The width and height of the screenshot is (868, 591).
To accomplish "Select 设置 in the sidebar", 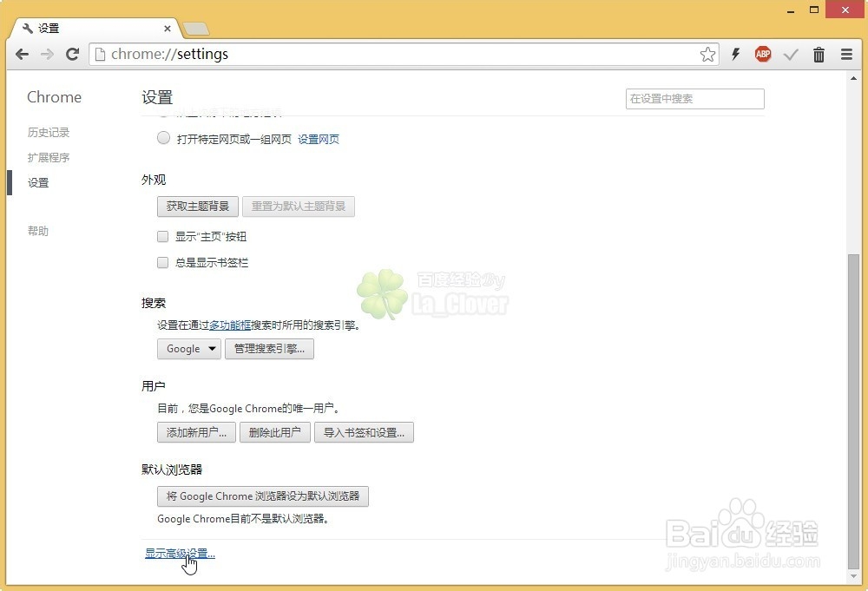I will click(38, 182).
